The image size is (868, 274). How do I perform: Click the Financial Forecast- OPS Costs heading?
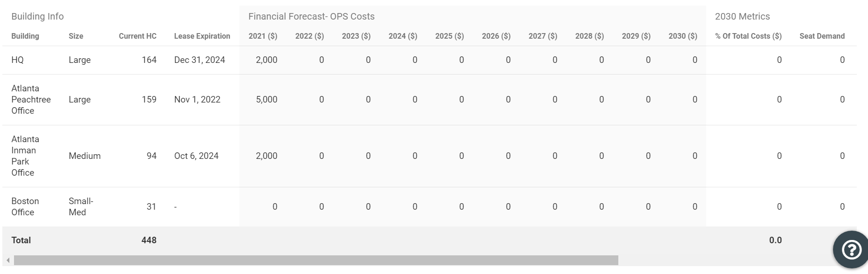point(311,16)
